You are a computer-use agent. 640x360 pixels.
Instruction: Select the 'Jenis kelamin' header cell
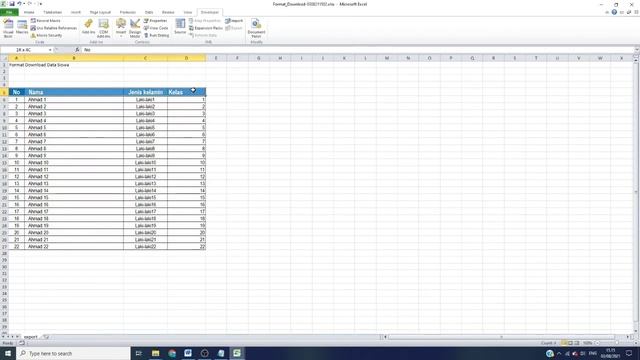click(x=145, y=92)
